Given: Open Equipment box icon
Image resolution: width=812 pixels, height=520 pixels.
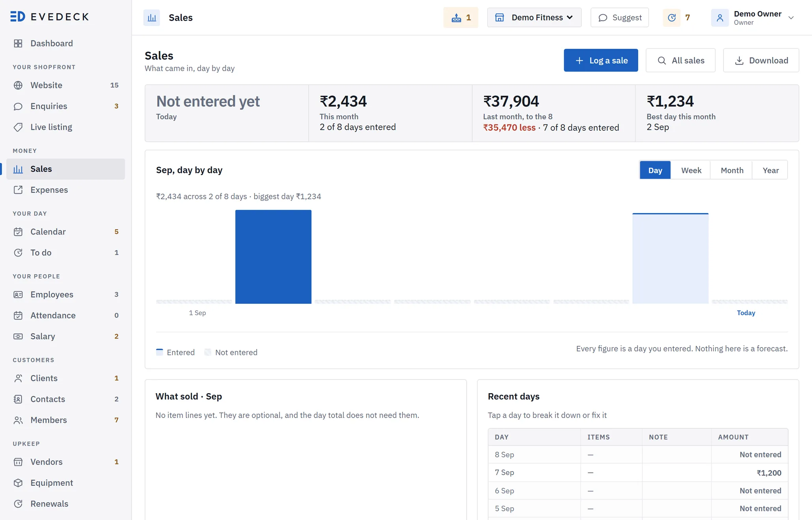Looking at the screenshot, I should (x=18, y=483).
